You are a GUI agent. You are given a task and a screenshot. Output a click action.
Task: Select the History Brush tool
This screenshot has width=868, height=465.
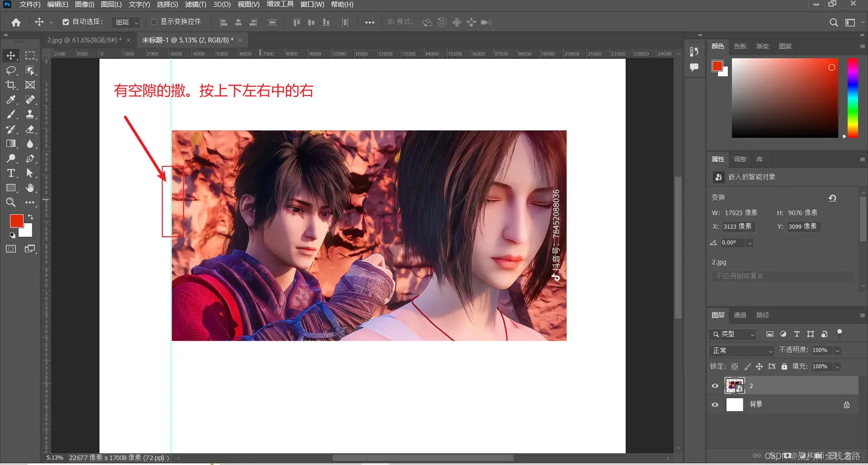(11, 130)
